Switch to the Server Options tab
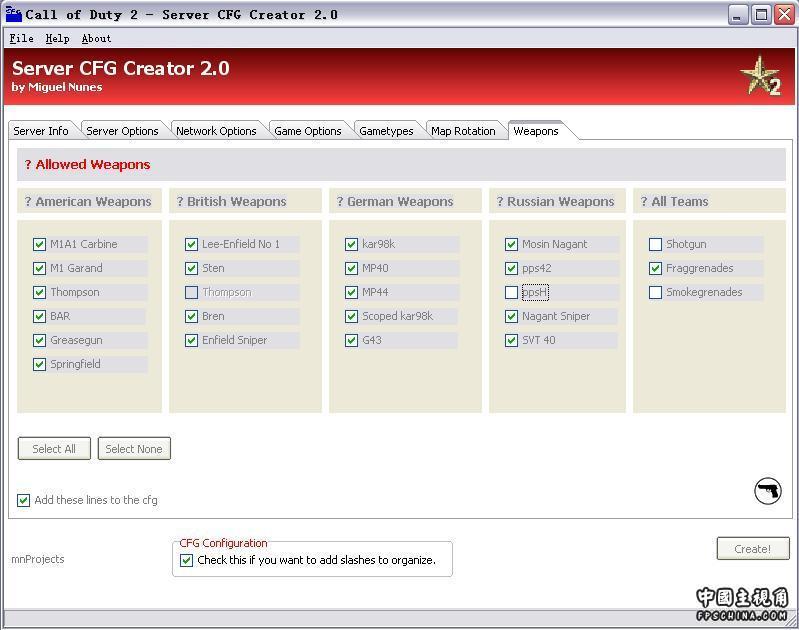 tap(122, 131)
